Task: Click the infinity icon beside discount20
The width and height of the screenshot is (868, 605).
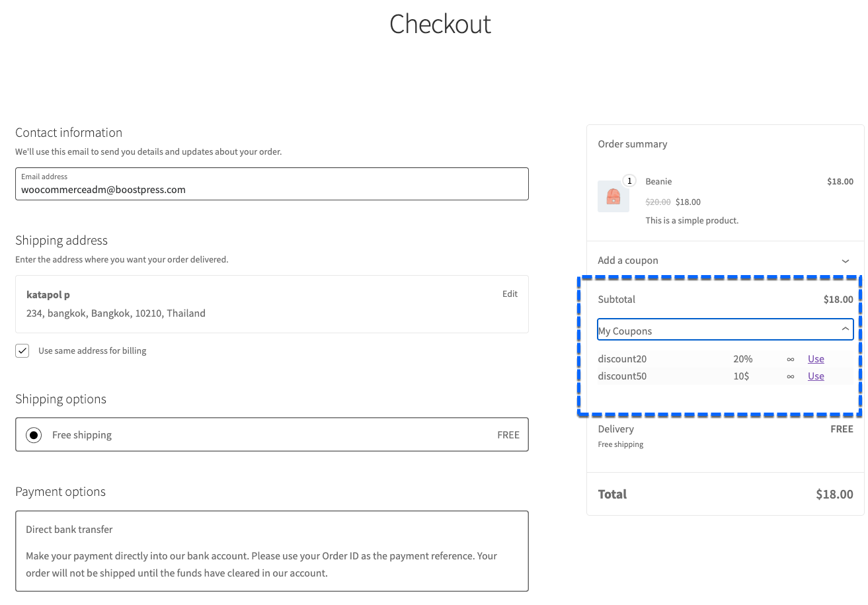Action: click(x=791, y=358)
